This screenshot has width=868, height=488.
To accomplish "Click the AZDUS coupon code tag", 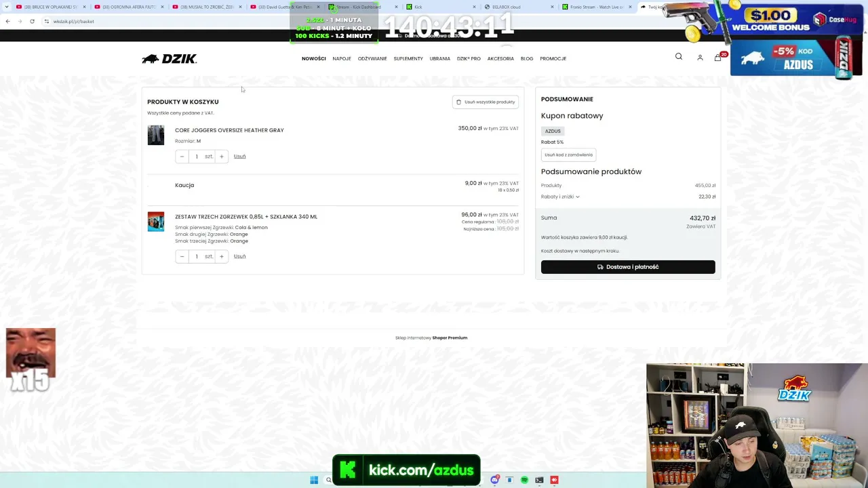I will click(553, 131).
